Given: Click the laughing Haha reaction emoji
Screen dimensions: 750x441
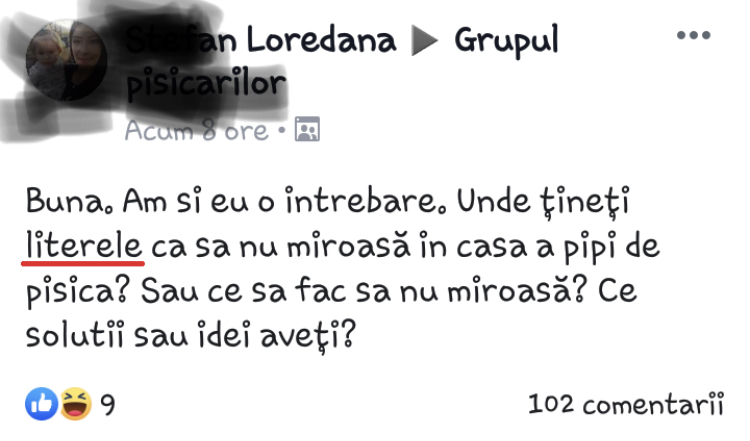Looking at the screenshot, I should [x=75, y=404].
